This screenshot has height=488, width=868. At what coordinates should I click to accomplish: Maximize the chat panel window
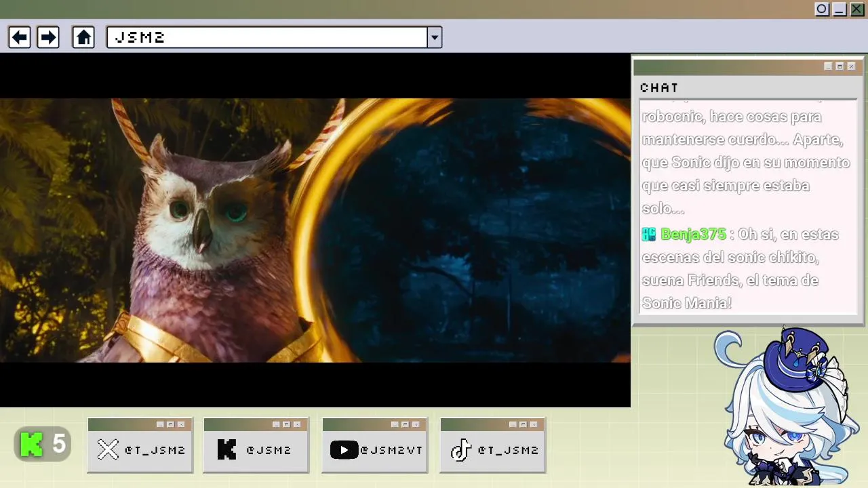(x=840, y=66)
